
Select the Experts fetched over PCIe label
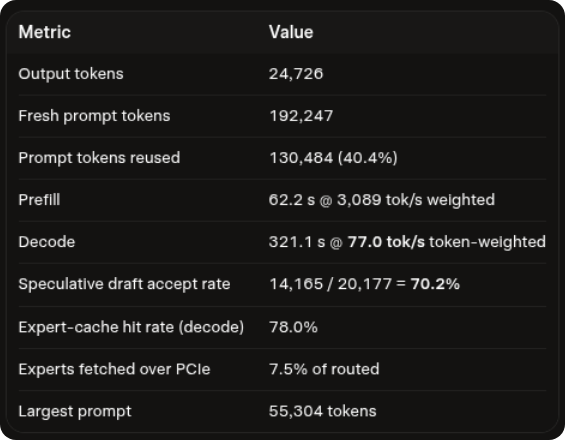coord(114,369)
